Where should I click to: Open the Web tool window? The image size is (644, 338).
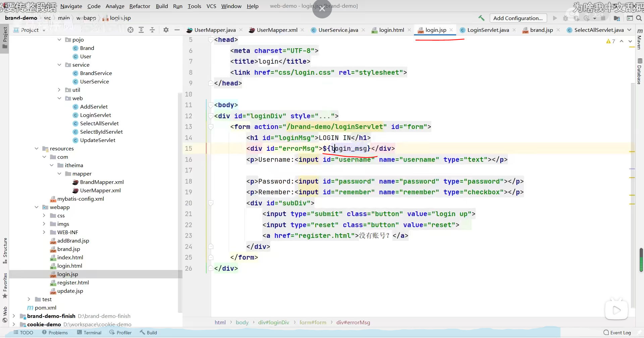click(x=5, y=314)
